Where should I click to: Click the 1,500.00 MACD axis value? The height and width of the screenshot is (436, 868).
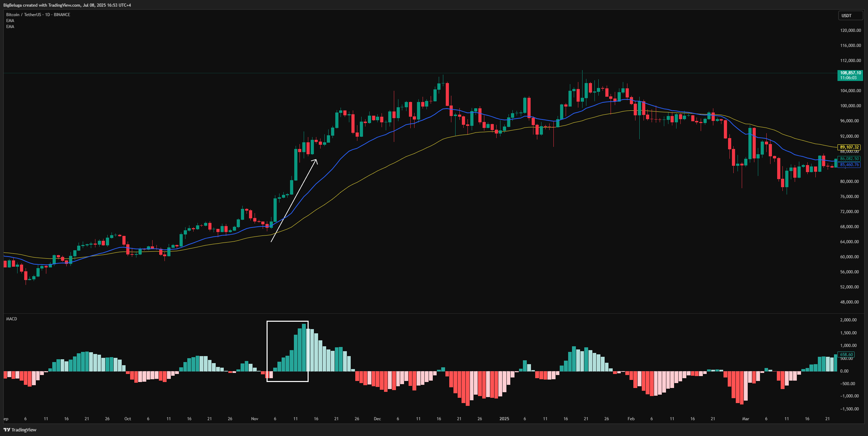click(848, 333)
